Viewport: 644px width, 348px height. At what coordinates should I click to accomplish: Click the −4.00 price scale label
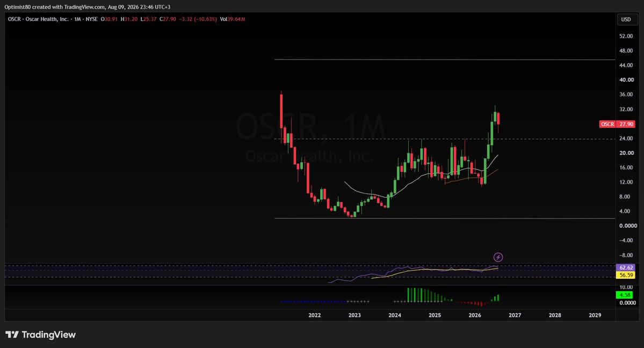(626, 241)
